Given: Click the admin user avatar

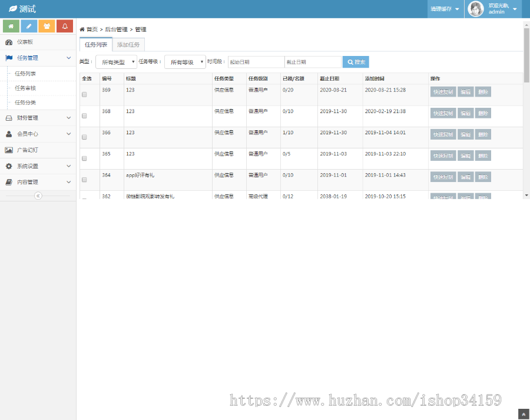Looking at the screenshot, I should 476,9.
